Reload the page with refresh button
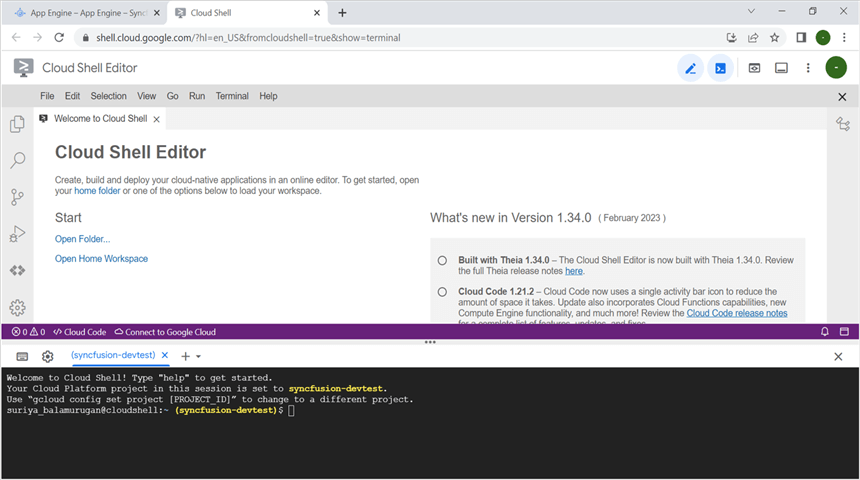 coord(59,37)
